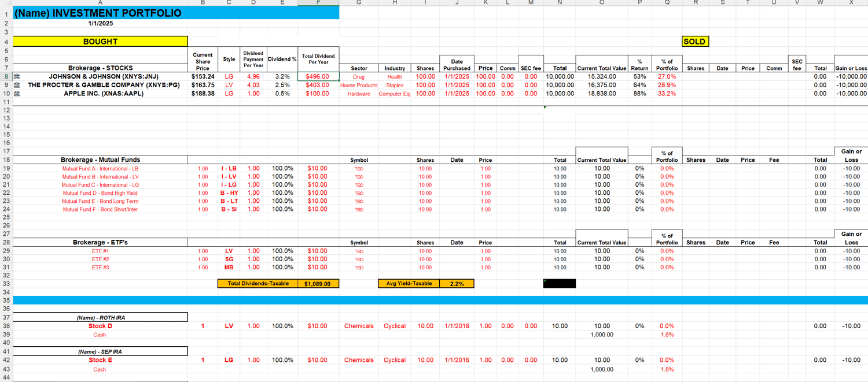Select the 'I - LV' style cell
868x382 pixels.
(229, 177)
